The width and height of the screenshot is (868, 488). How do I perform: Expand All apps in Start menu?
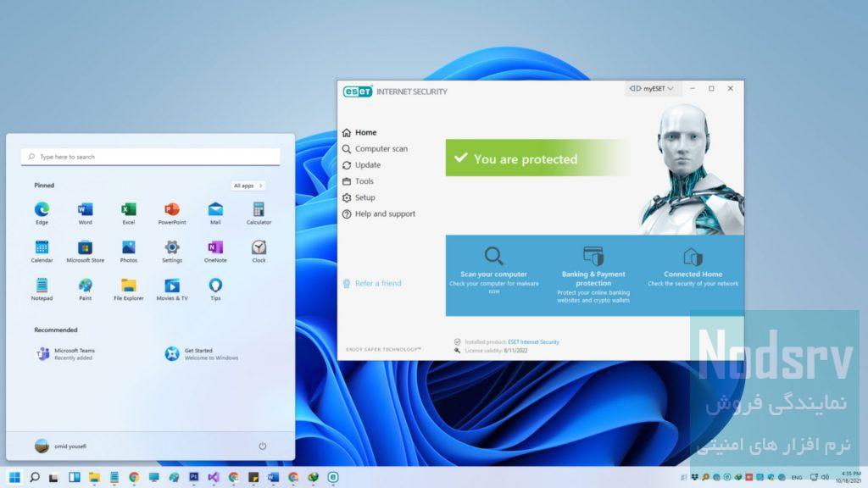click(x=248, y=186)
